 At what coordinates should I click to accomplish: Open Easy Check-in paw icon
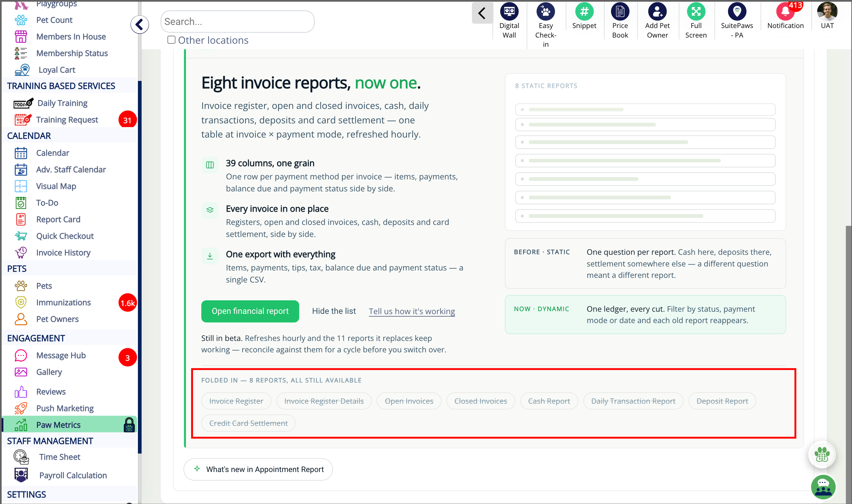click(545, 12)
